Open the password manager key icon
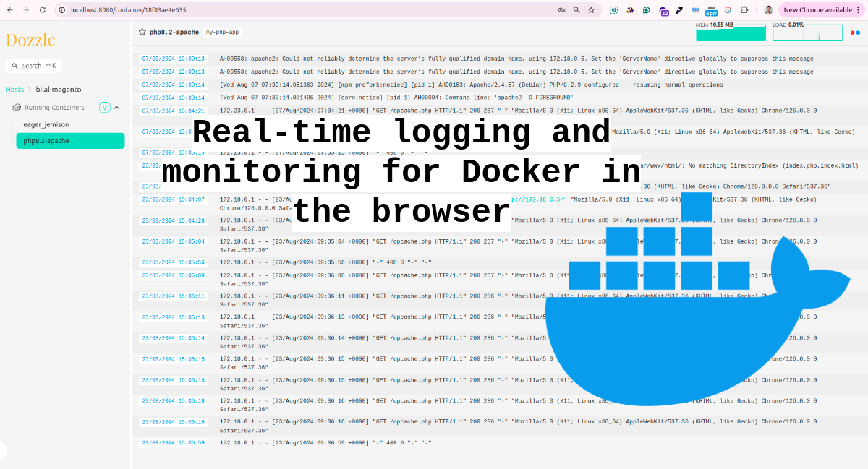Viewport: 868px width, 469px height. [562, 10]
